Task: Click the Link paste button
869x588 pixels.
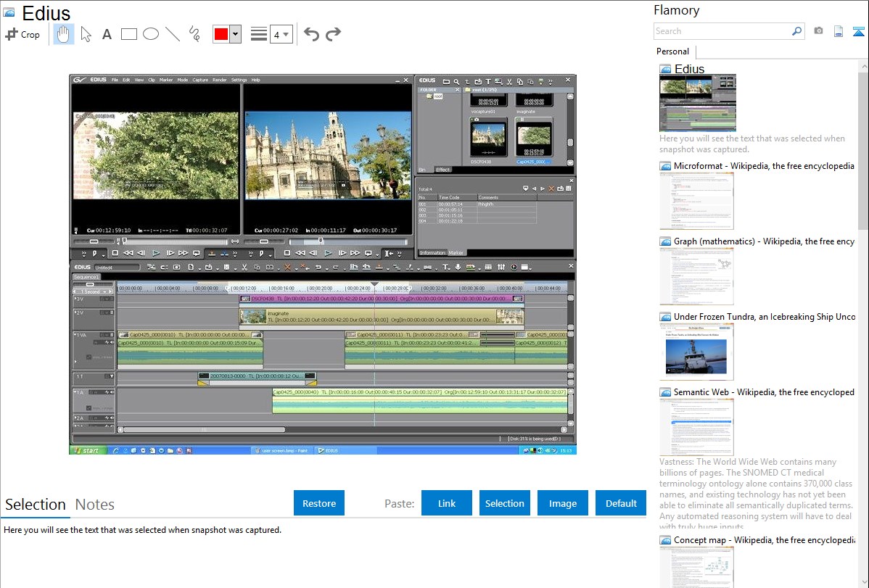Action: pyautogui.click(x=447, y=503)
